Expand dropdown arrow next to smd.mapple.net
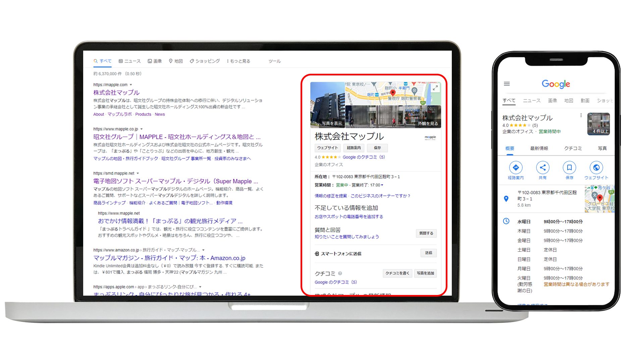 138,173
